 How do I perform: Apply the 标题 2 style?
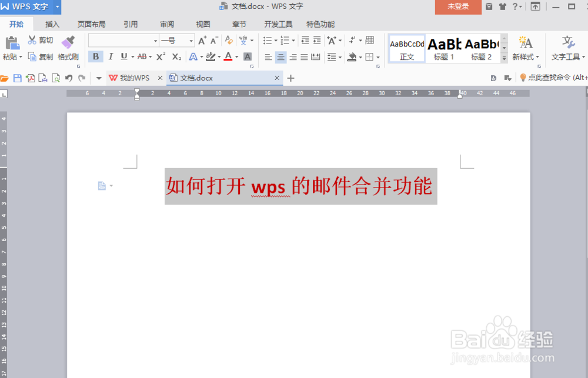[482, 49]
